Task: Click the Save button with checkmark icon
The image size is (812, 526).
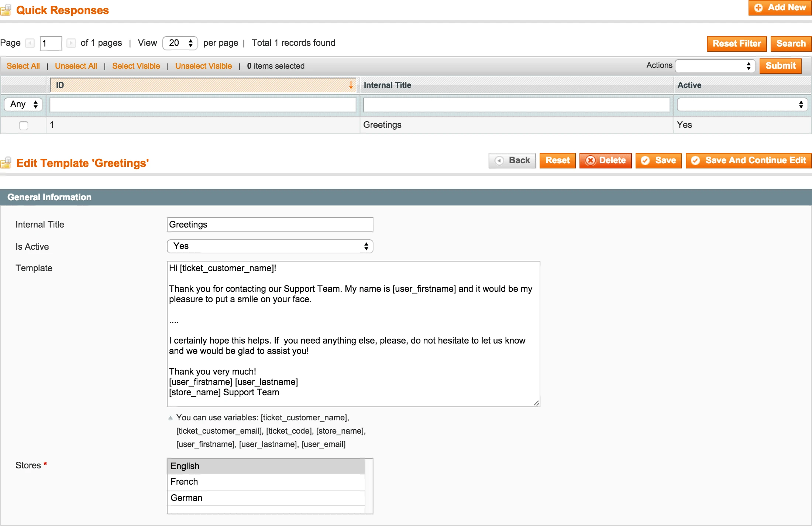Action: 658,160
